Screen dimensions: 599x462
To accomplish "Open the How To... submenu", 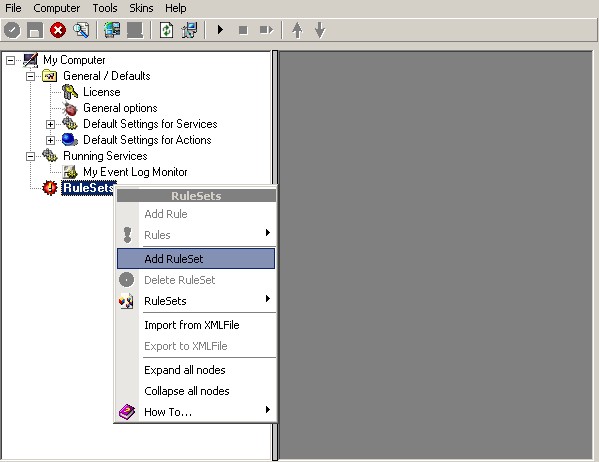I will (x=196, y=412).
